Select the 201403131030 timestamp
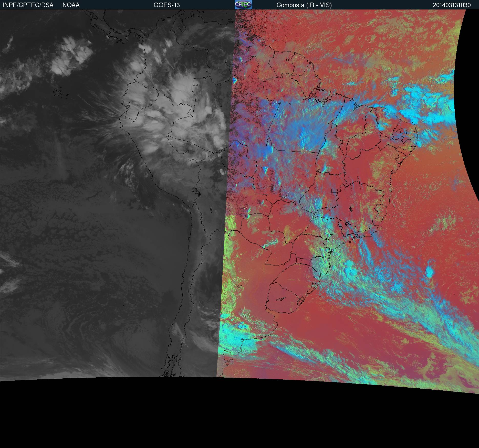479x448 pixels. (x=452, y=5)
